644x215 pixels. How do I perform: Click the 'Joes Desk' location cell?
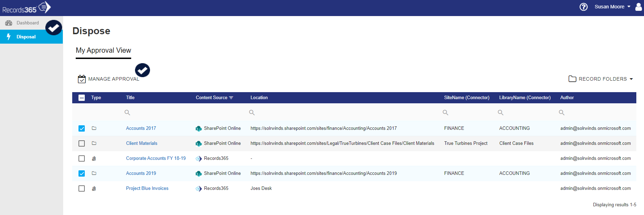(x=261, y=188)
